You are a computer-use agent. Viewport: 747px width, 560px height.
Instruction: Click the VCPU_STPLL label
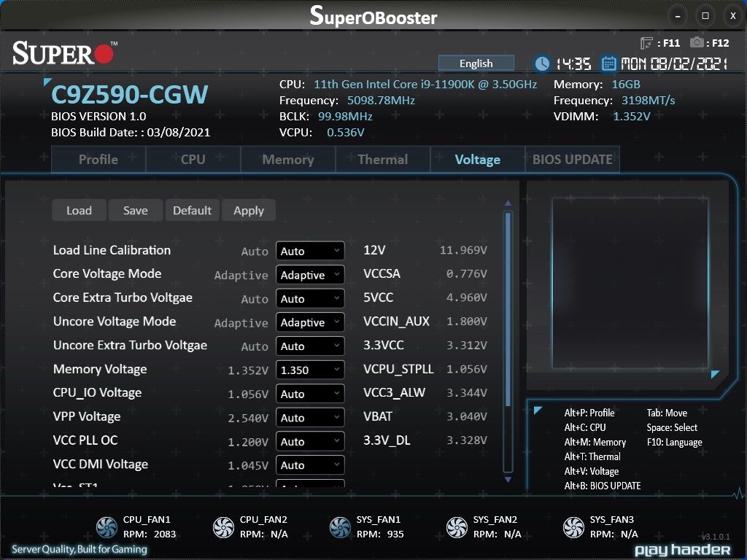pos(398,370)
